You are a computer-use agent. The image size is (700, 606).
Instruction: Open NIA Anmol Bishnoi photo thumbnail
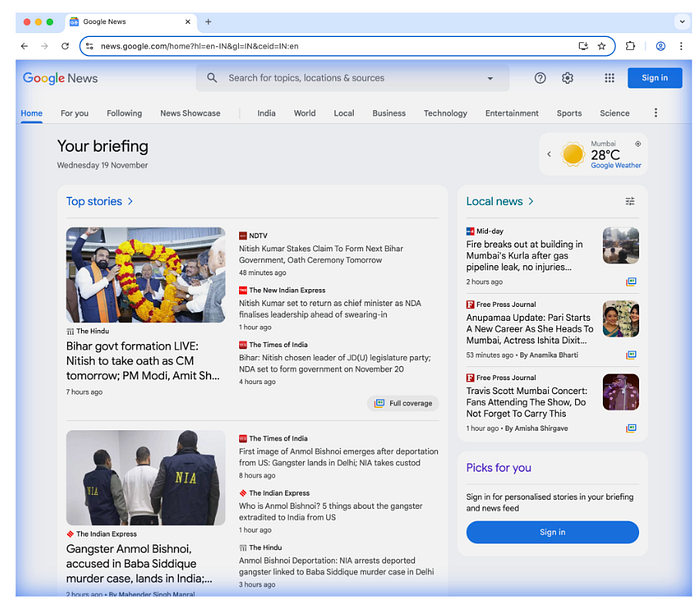pyautogui.click(x=146, y=477)
